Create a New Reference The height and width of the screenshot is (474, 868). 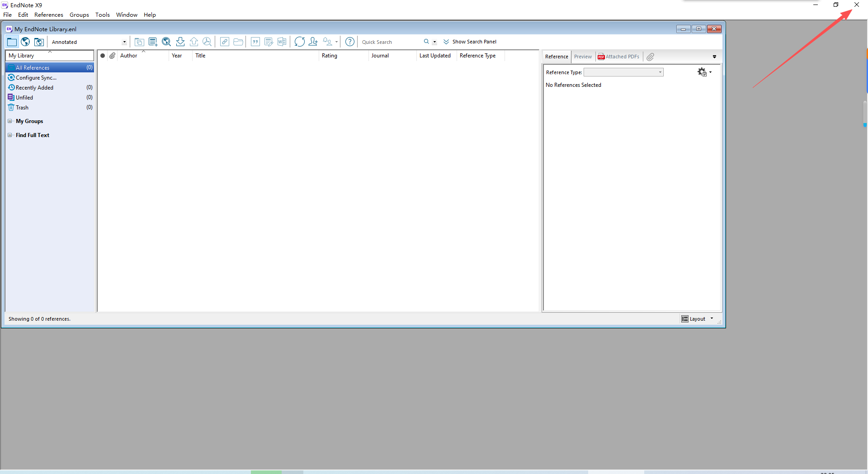coord(152,42)
